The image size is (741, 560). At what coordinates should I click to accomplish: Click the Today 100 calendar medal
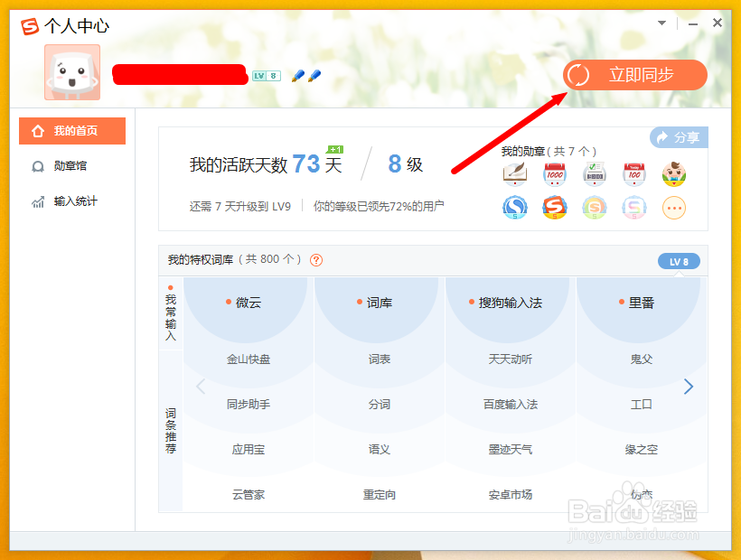coord(633,173)
